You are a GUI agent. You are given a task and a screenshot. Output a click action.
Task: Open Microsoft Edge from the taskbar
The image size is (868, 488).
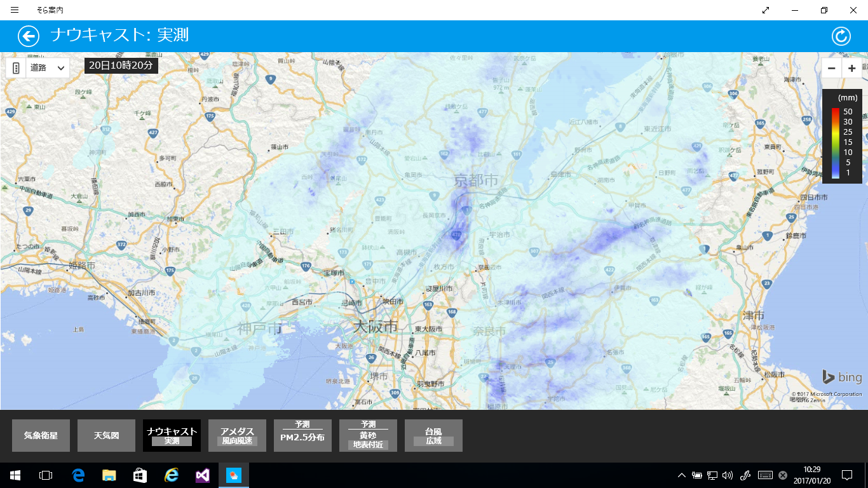[x=79, y=475]
